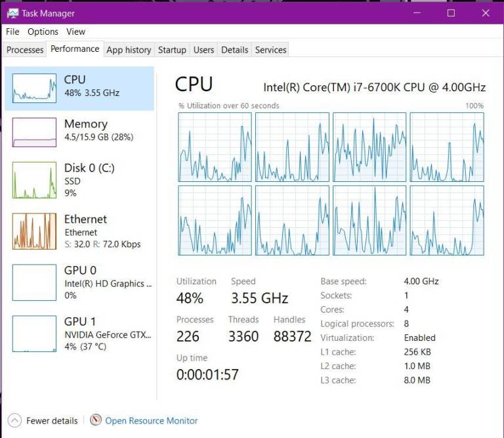Switch to the Details tab
Screen dimensions: 504x438
pyautogui.click(x=234, y=50)
